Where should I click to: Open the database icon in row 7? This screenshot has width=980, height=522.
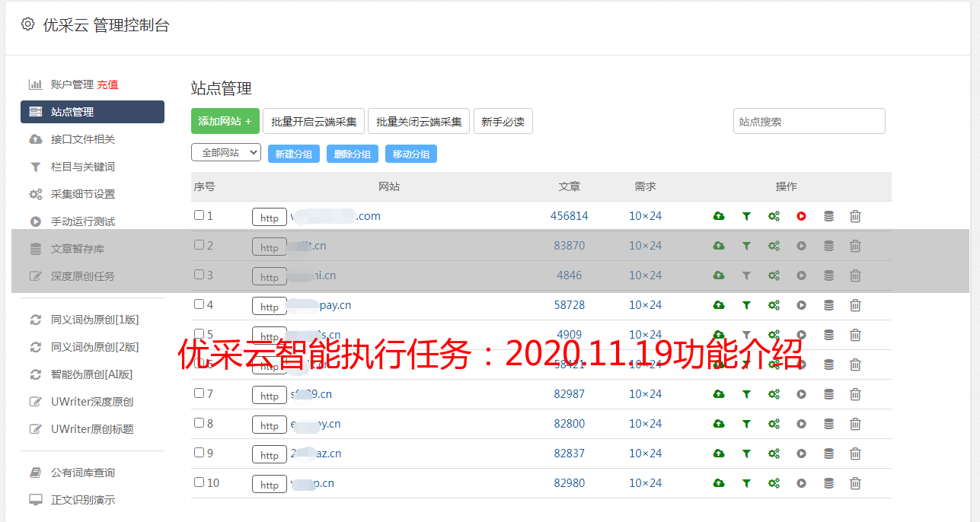(x=828, y=394)
